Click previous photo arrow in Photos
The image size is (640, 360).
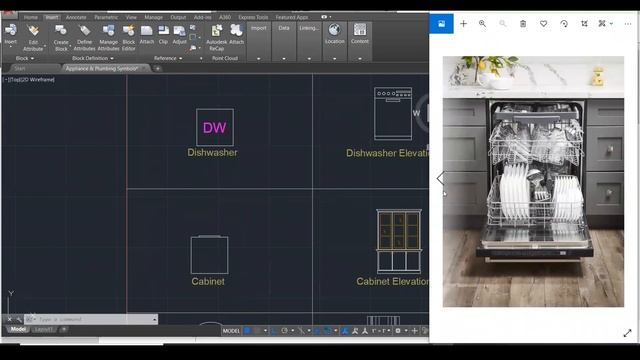click(x=440, y=178)
